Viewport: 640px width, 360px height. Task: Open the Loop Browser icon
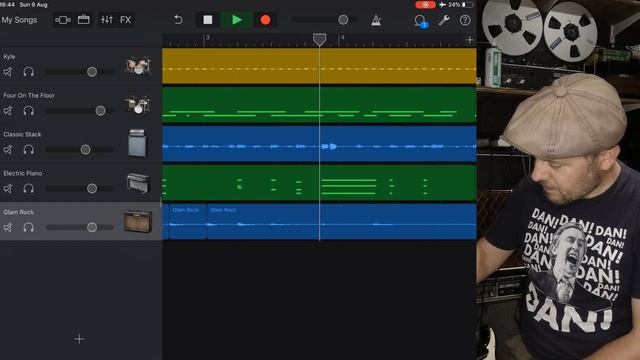(420, 20)
